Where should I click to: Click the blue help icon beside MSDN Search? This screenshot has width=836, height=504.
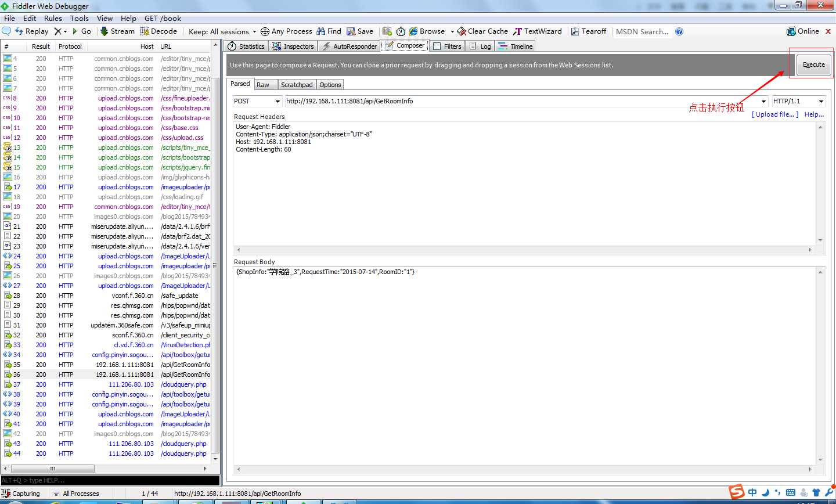tap(679, 31)
